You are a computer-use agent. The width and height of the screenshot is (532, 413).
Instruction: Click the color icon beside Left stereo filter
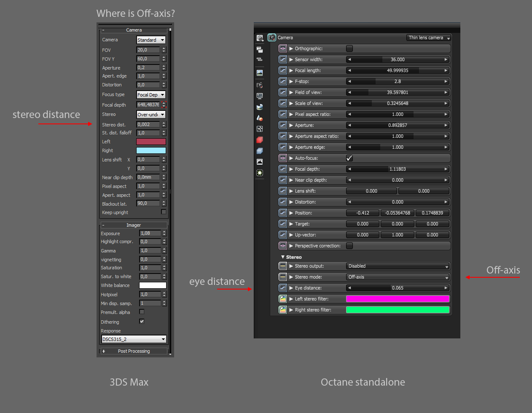(x=283, y=299)
